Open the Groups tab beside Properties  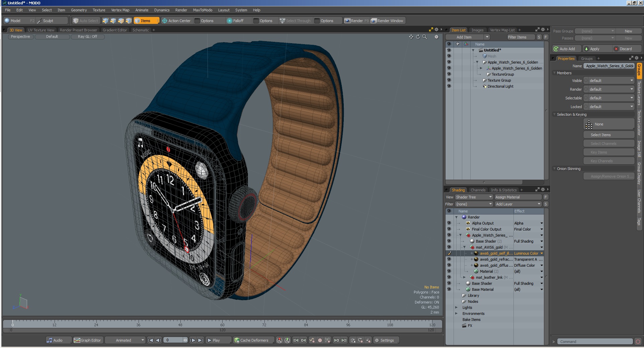586,59
